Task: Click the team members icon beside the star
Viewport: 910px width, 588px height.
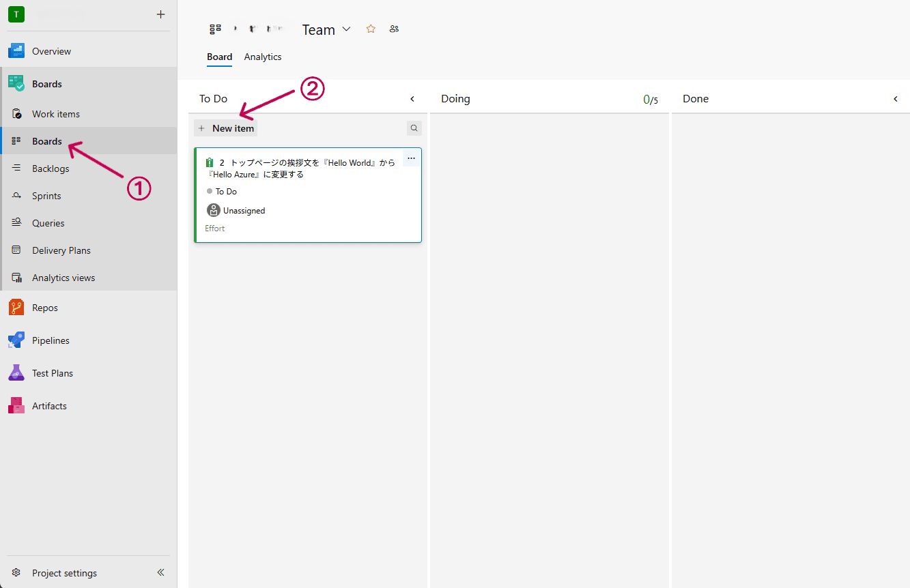Action: coord(394,29)
